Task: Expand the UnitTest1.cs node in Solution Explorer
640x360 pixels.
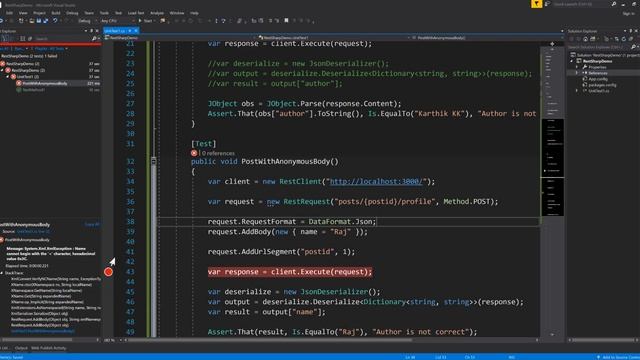Action: [x=577, y=91]
